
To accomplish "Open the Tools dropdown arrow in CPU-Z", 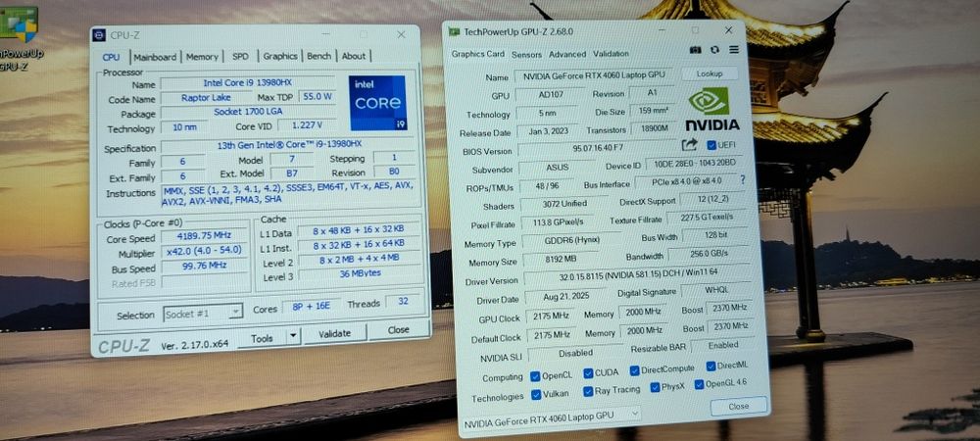I will [x=293, y=336].
